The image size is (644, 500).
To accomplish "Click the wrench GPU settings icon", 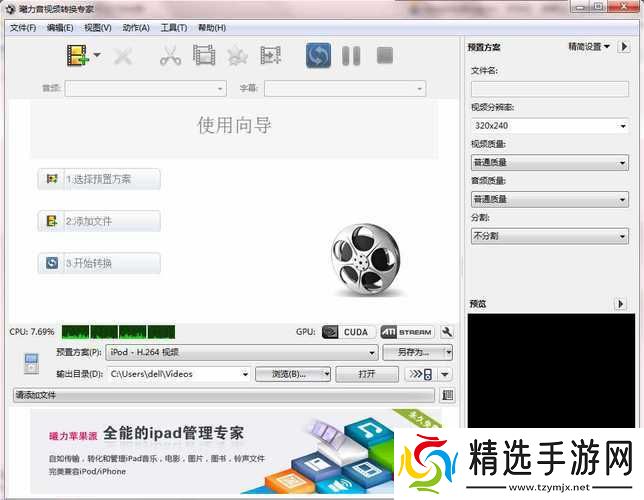I will coord(447,332).
